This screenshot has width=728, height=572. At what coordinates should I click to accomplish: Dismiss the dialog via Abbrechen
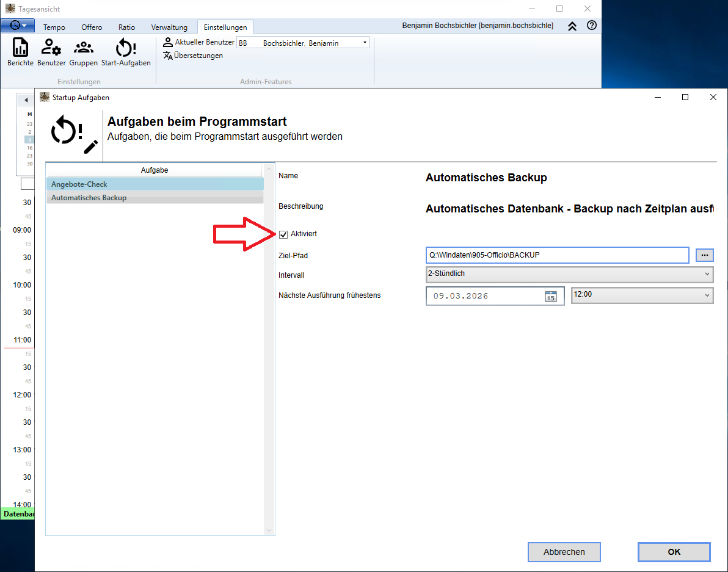[x=564, y=552]
